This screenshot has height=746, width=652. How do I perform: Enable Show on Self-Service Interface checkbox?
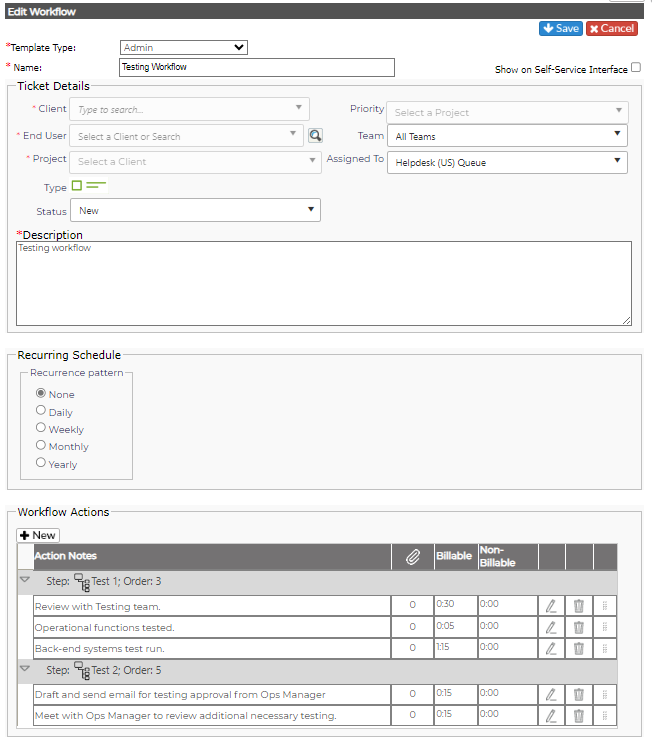(636, 68)
